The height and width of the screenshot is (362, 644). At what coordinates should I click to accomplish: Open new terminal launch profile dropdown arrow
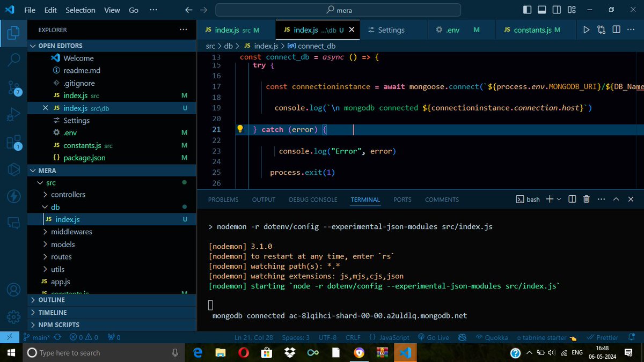[x=559, y=199]
